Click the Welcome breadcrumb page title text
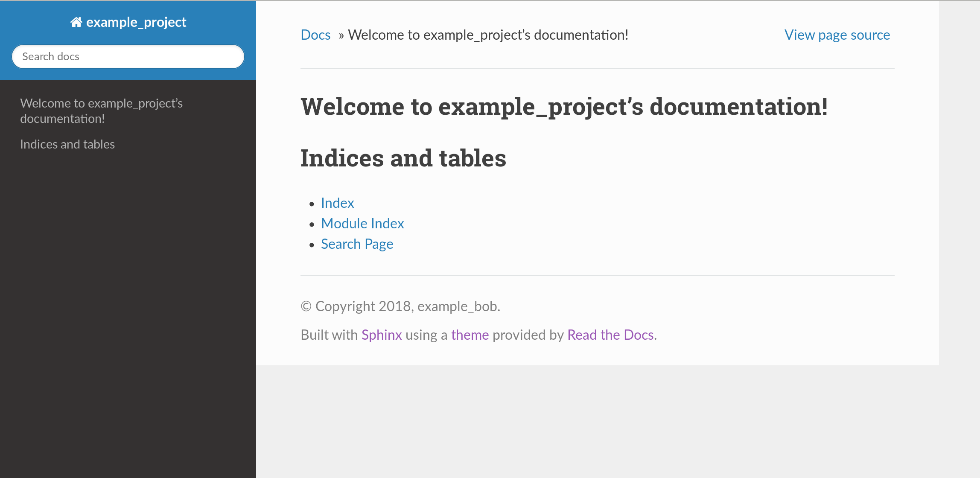The height and width of the screenshot is (478, 980). coord(488,35)
